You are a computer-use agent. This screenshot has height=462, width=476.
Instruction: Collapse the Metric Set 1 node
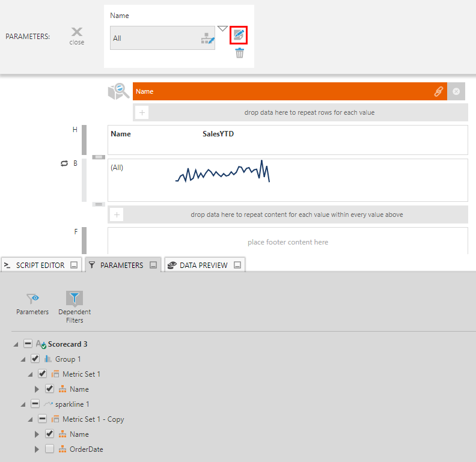[31, 374]
